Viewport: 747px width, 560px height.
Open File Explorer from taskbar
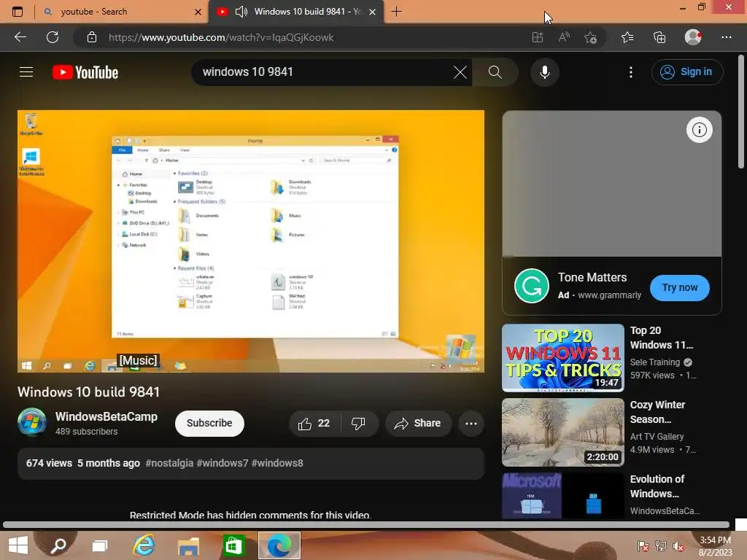click(188, 545)
